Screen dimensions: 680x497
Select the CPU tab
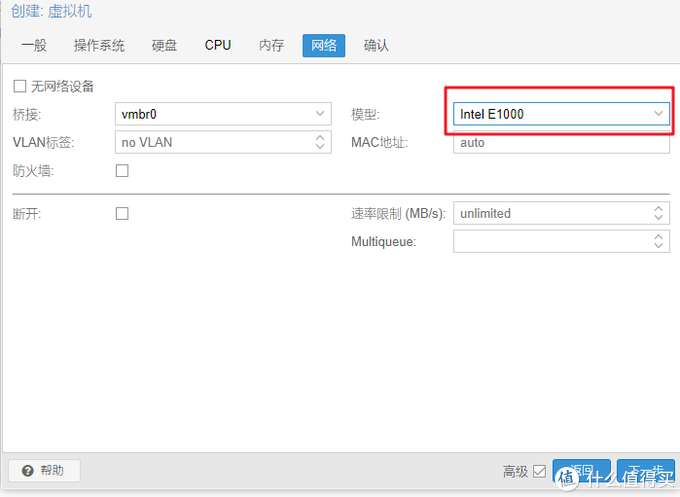point(218,45)
